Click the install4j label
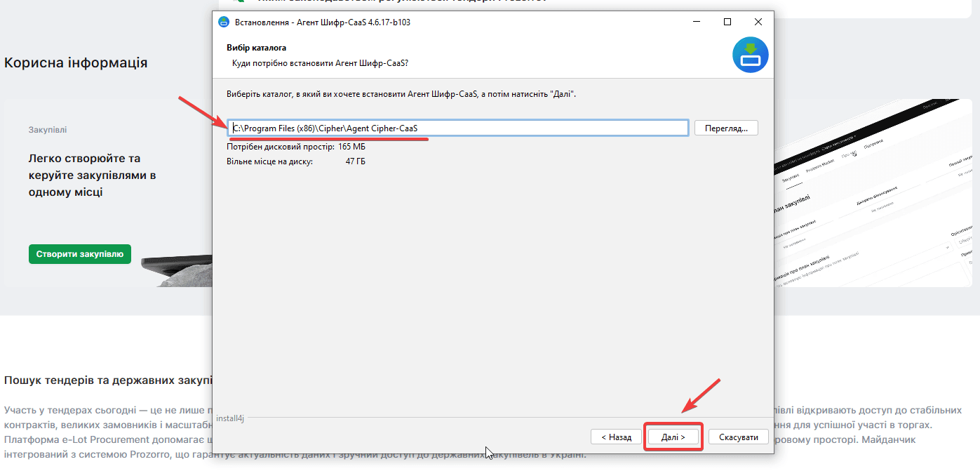 (x=230, y=418)
